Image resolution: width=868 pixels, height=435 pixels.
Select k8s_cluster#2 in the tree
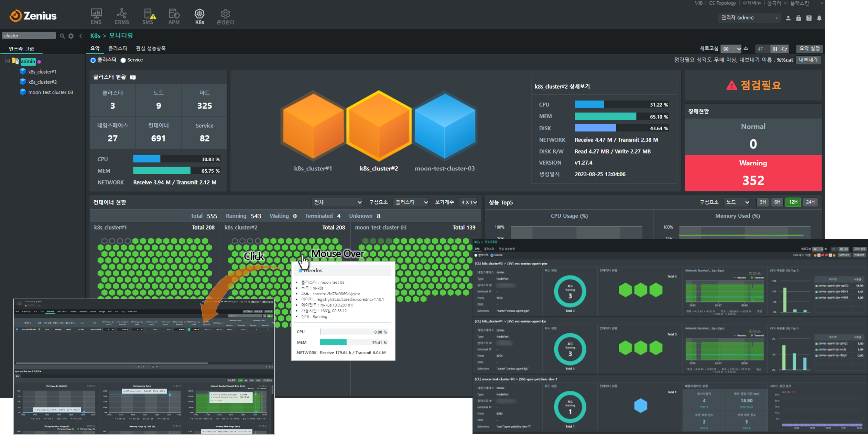[x=42, y=82]
